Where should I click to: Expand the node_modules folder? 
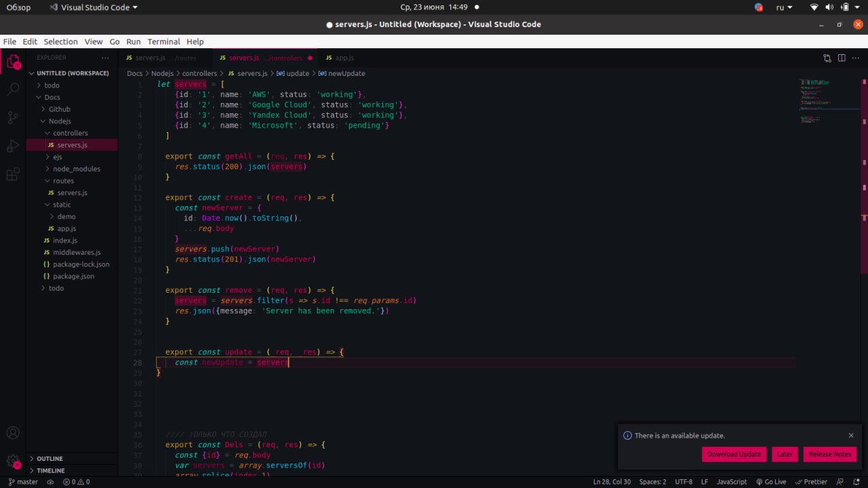76,169
